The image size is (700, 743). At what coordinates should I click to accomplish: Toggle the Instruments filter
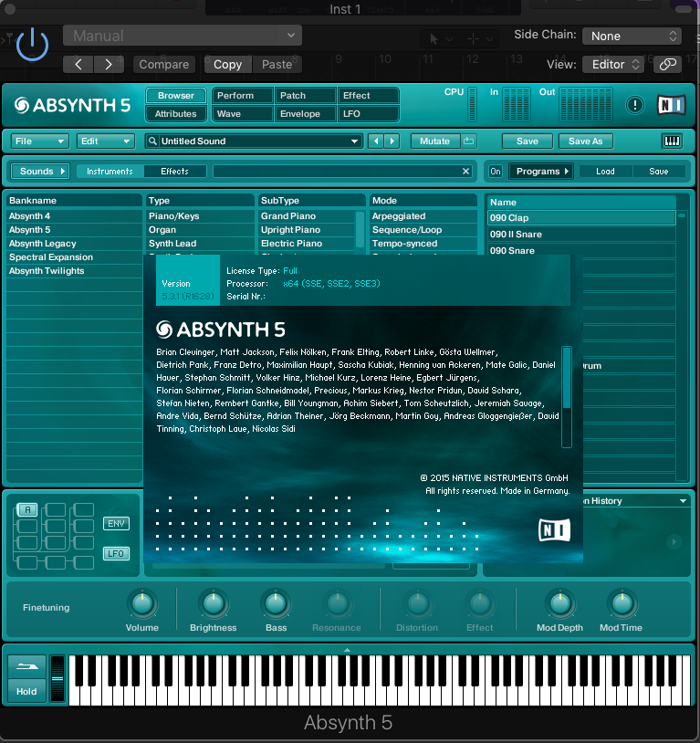click(110, 171)
